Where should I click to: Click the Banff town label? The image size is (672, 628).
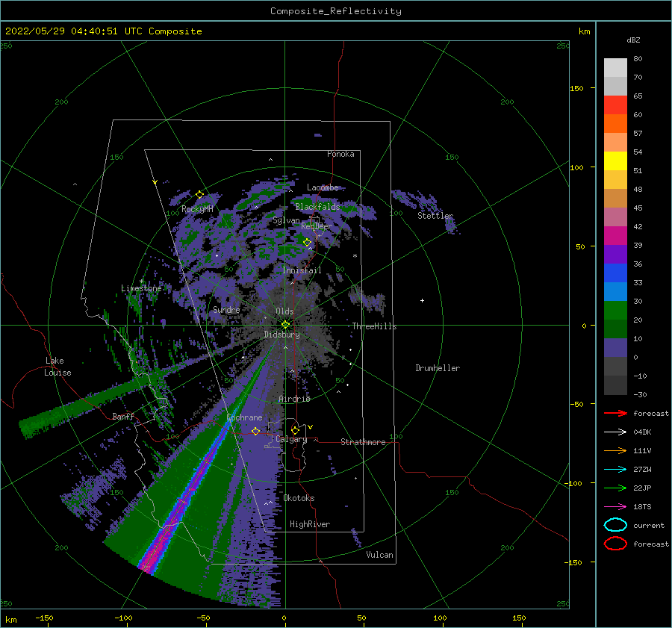[123, 416]
